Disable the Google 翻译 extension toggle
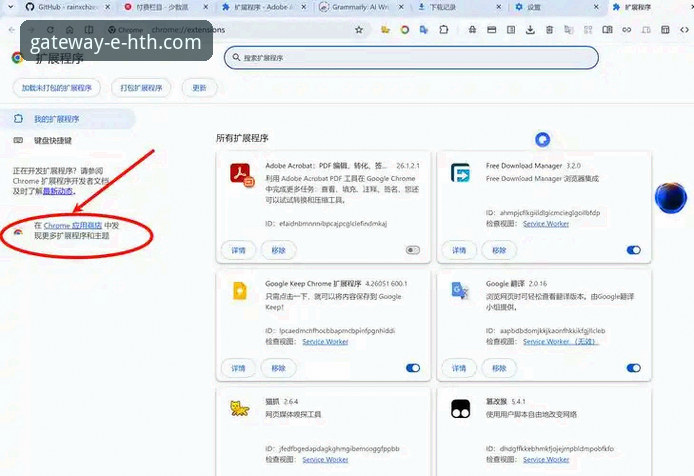The width and height of the screenshot is (694, 476). (633, 368)
